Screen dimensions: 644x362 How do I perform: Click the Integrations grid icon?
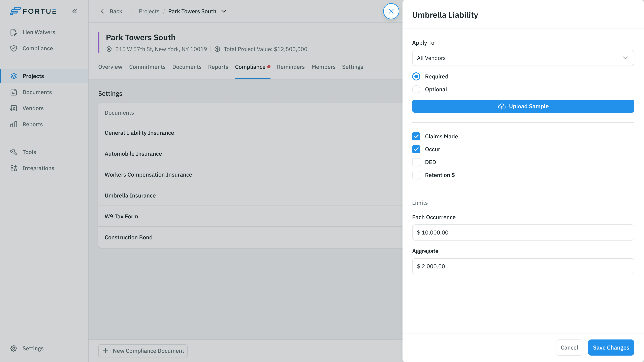(13, 168)
